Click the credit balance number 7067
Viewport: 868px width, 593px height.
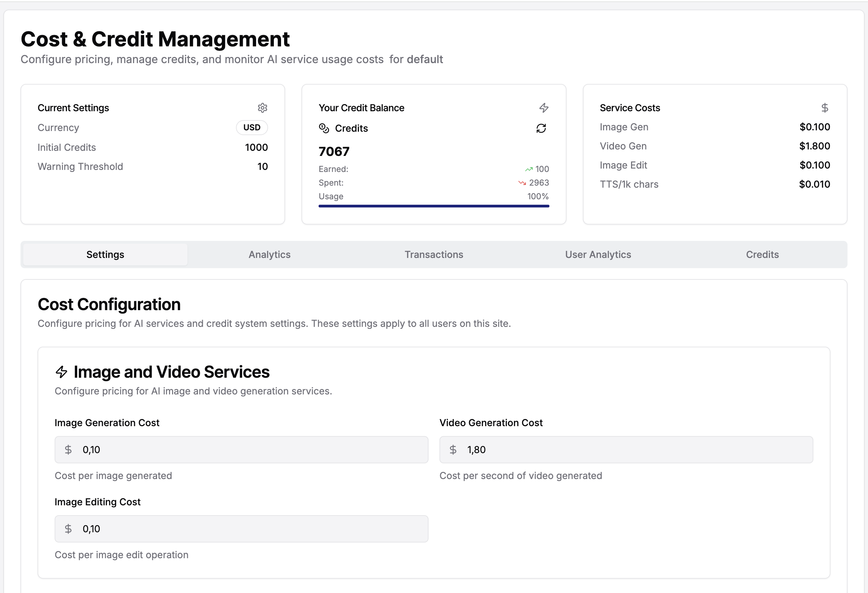pos(334,151)
